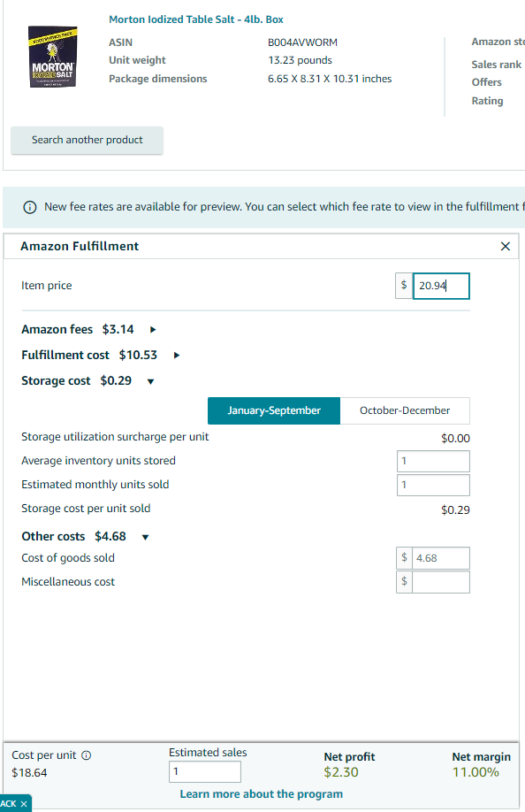Click Cost per unit info icon
Viewport: 525px width, 812px height.
point(87,755)
